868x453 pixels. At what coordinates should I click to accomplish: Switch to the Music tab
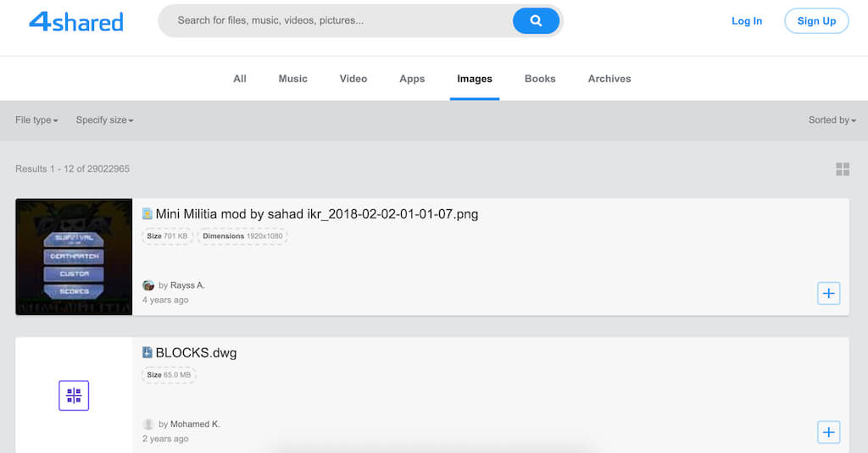point(292,79)
